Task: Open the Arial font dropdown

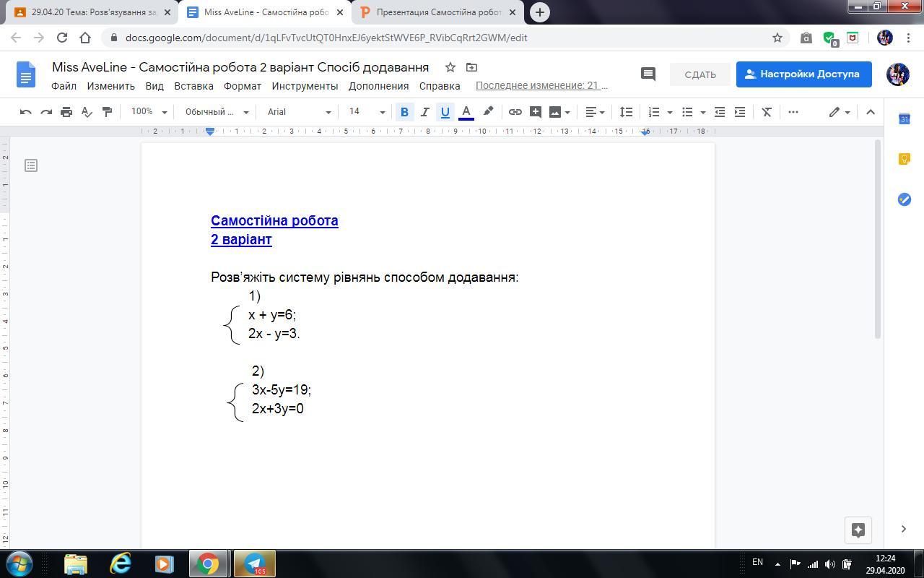Action: [299, 112]
